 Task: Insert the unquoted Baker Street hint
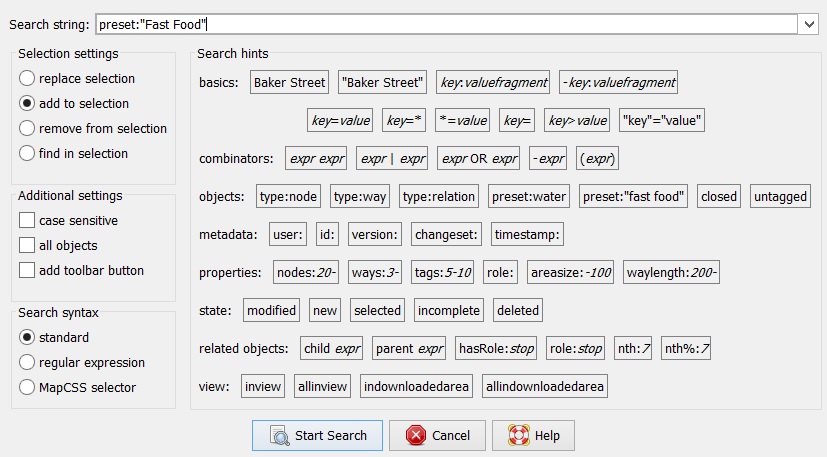click(290, 82)
